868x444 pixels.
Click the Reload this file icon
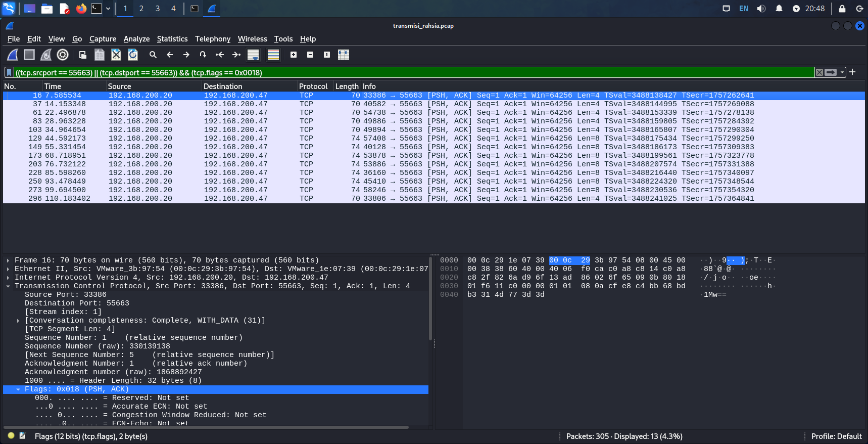click(x=133, y=55)
